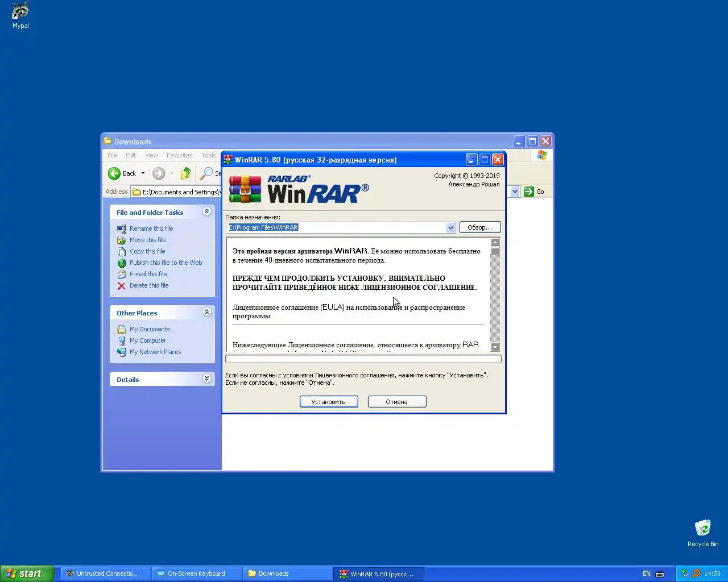Go Up one folder level icon

point(185,173)
